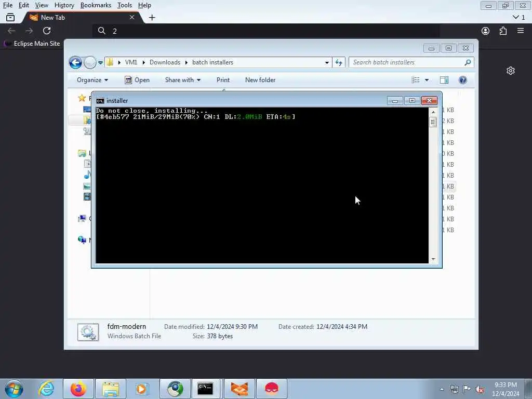Screen dimensions: 532x399
Task: Open a new browser tab with plus
Action: 152,17
